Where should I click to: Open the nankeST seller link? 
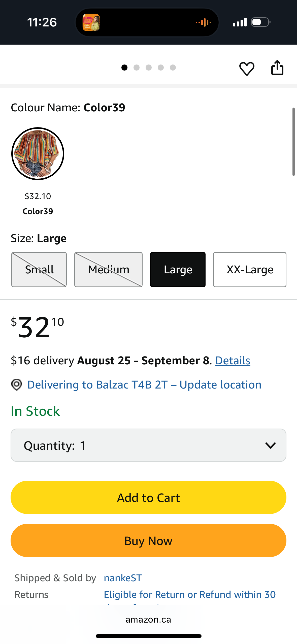(123, 578)
